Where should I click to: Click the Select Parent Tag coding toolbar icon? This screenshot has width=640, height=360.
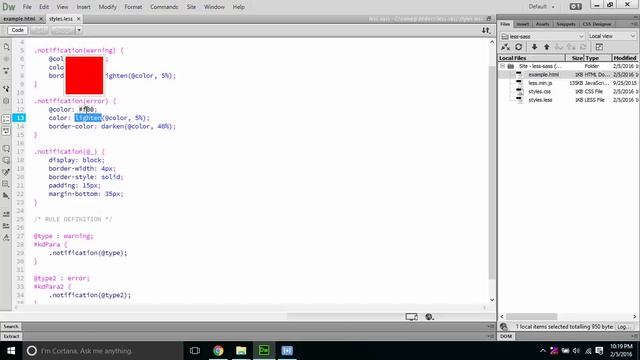pos(6,89)
